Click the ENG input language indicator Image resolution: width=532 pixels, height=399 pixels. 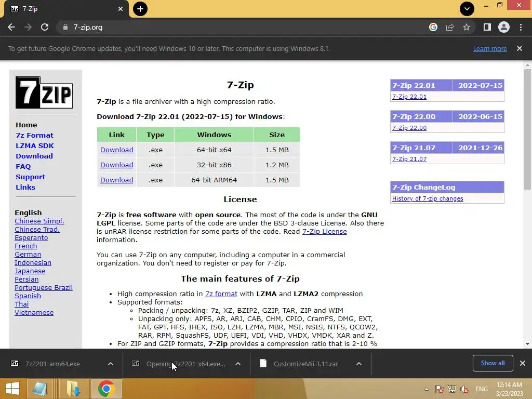[x=482, y=389]
